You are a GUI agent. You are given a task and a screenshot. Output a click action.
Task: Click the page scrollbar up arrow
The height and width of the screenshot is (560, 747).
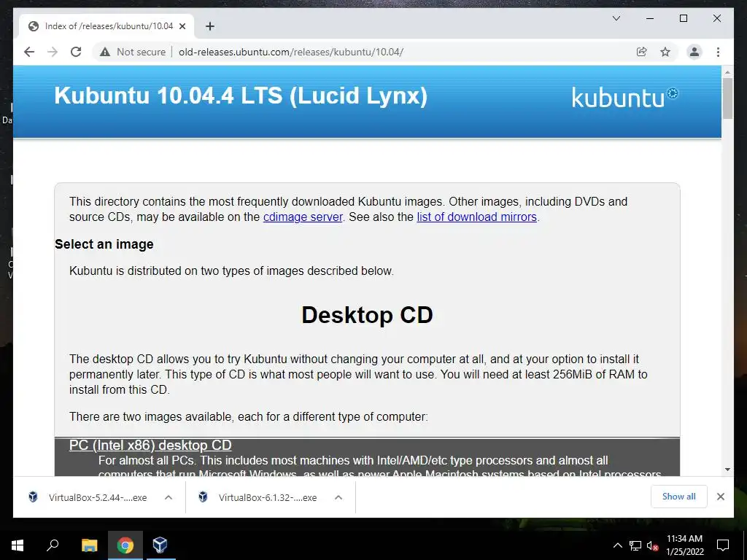(727, 72)
